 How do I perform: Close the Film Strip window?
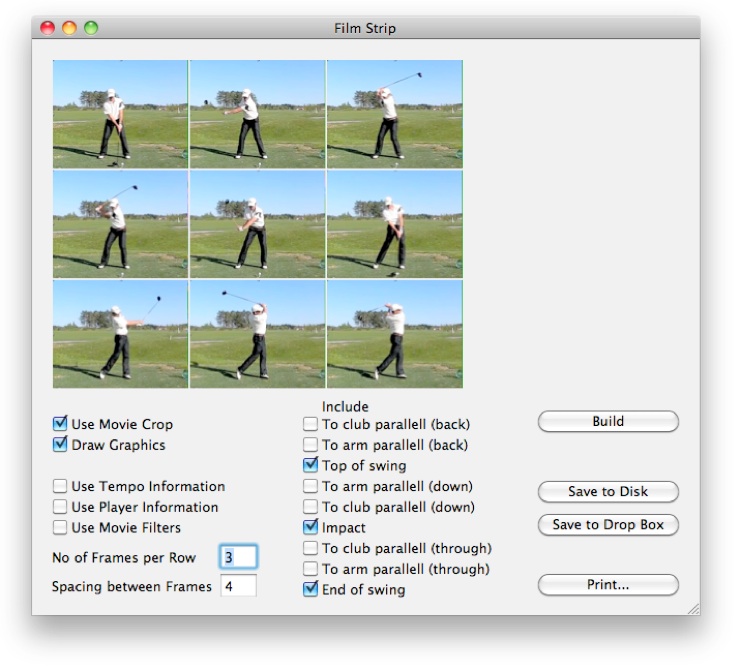click(x=47, y=28)
